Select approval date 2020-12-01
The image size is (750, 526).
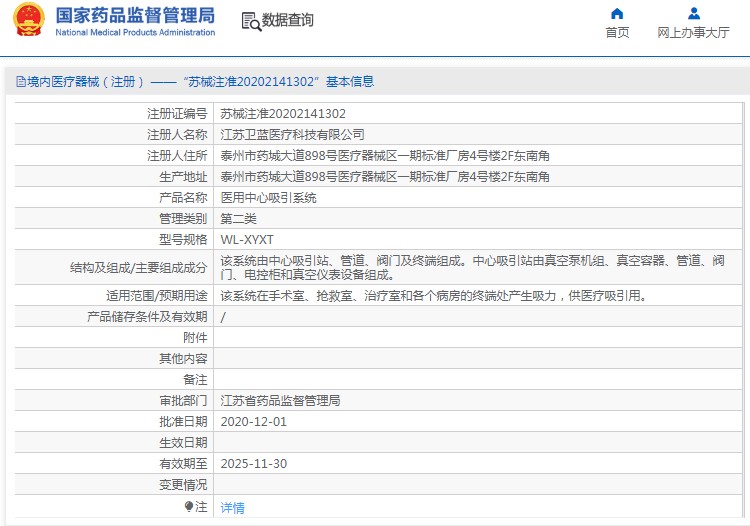[254, 422]
